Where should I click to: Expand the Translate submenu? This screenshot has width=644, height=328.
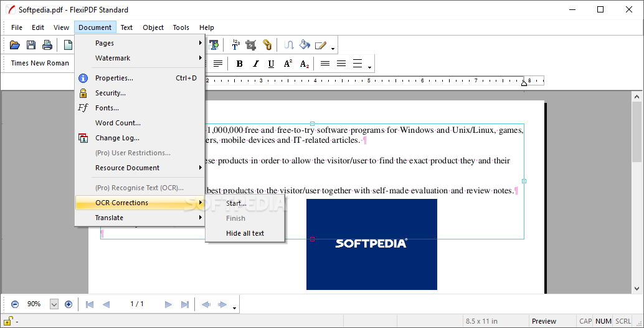[140, 218]
